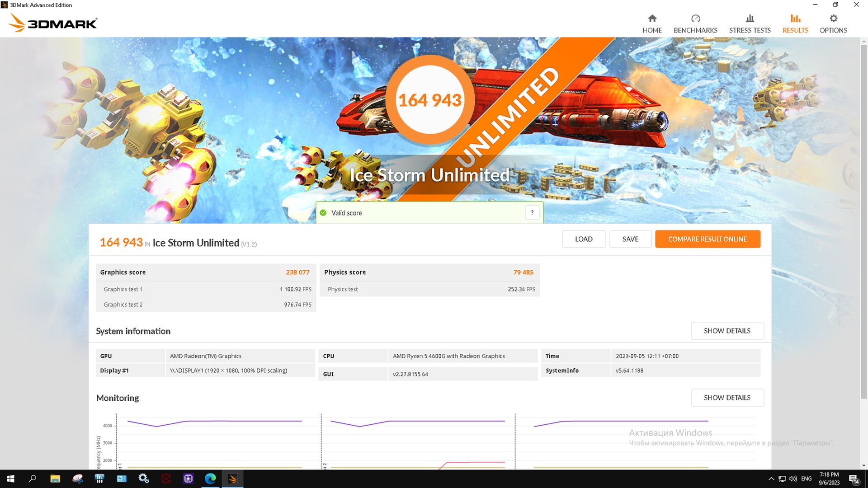
Task: Click the 3DMark logo in the header
Action: (x=52, y=23)
